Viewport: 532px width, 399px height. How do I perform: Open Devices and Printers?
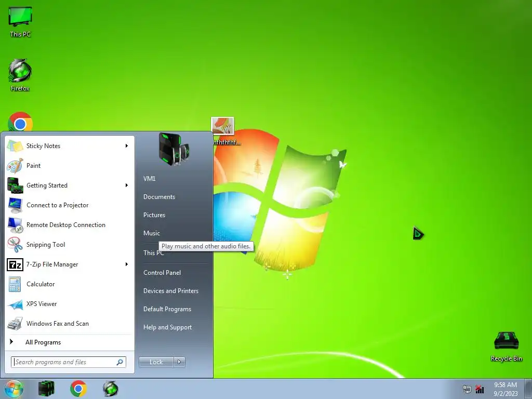click(x=170, y=291)
